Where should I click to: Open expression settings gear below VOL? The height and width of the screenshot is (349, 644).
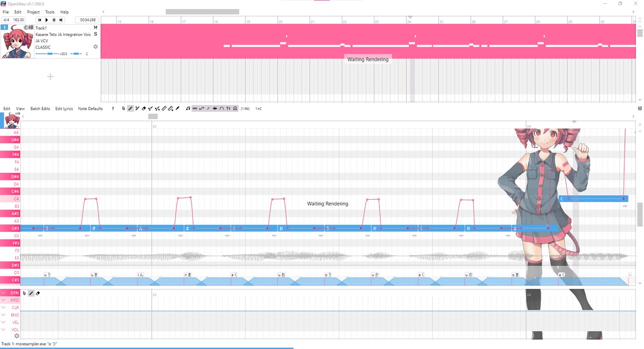[x=16, y=336]
